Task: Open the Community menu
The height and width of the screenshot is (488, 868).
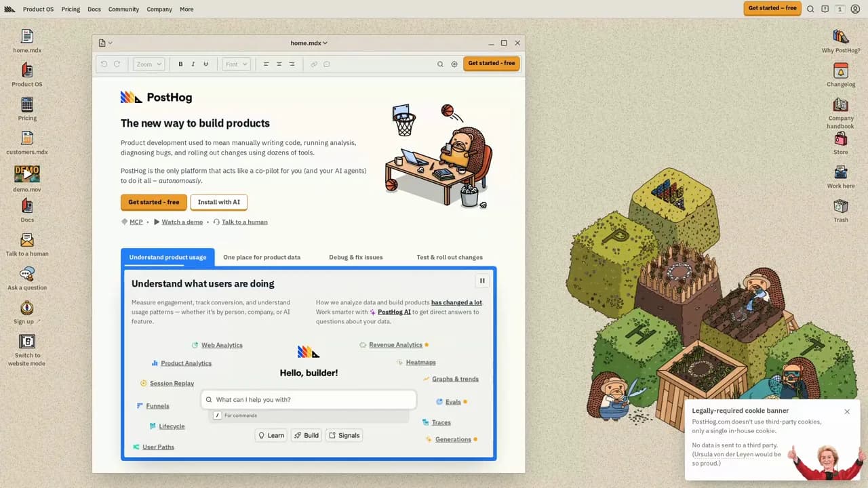Action: pyautogui.click(x=123, y=9)
